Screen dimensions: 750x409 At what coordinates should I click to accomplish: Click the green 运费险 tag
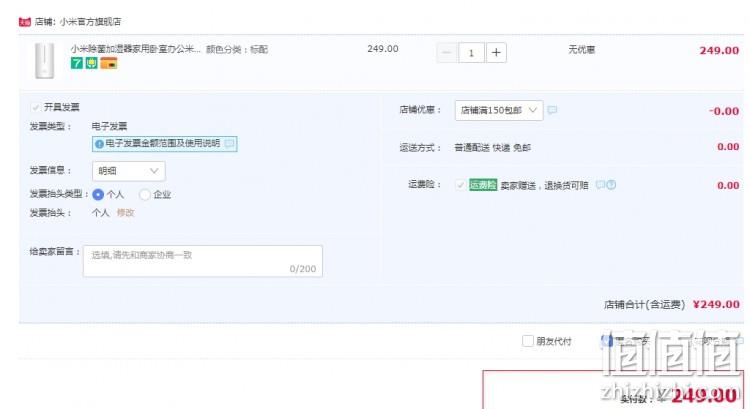[x=483, y=185]
